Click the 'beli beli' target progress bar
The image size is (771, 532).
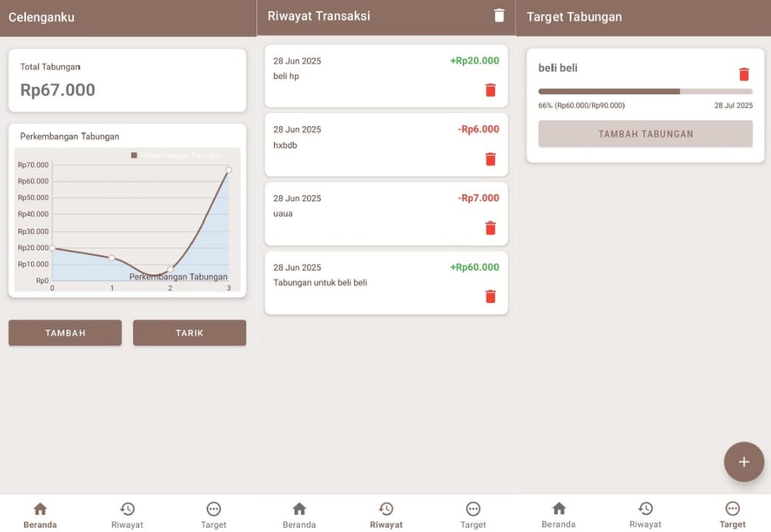pyautogui.click(x=645, y=92)
